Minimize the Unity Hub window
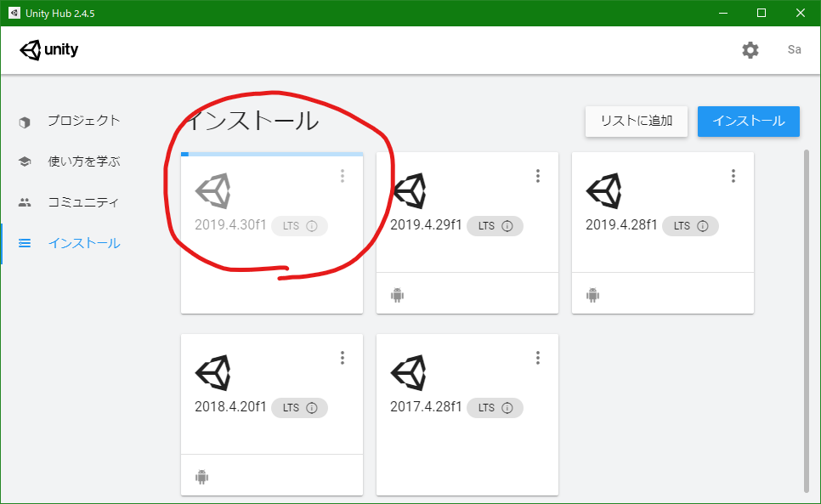Image resolution: width=821 pixels, height=504 pixels. point(723,13)
